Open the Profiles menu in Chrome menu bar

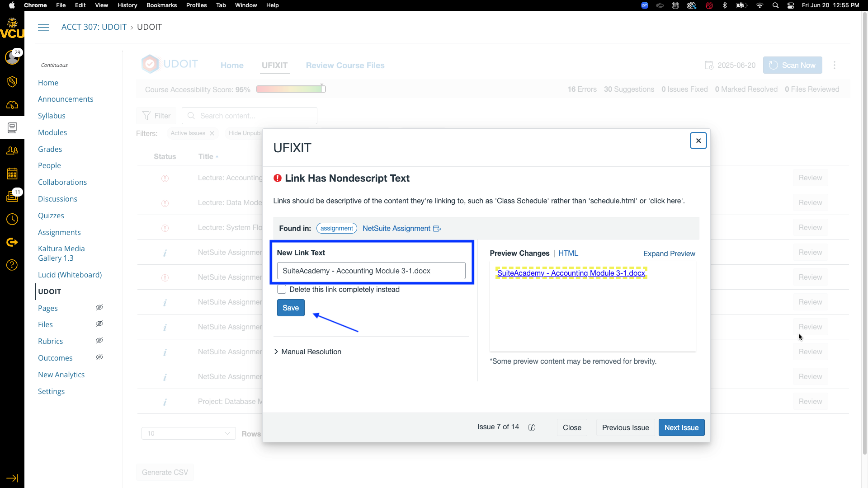196,5
